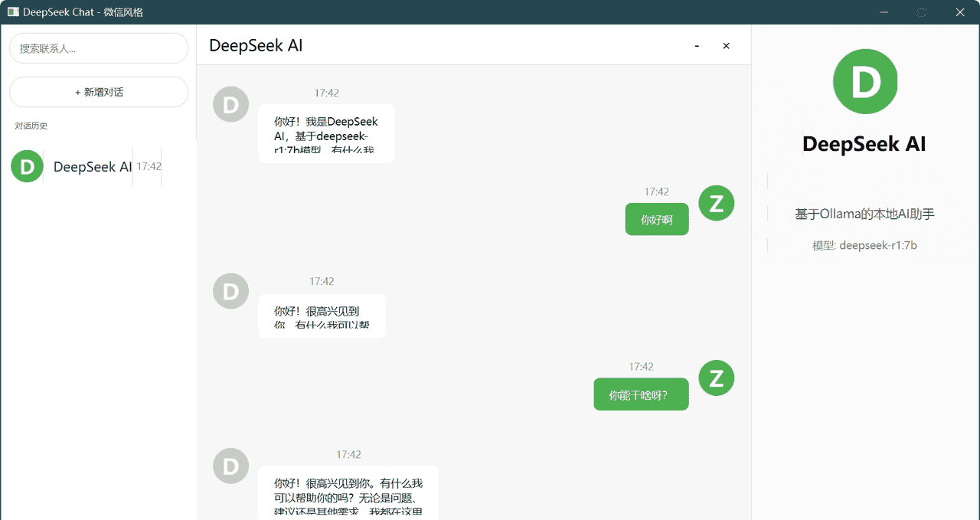Click the deepseek-r1:7b model label
This screenshot has width=980, height=520.
[x=864, y=245]
